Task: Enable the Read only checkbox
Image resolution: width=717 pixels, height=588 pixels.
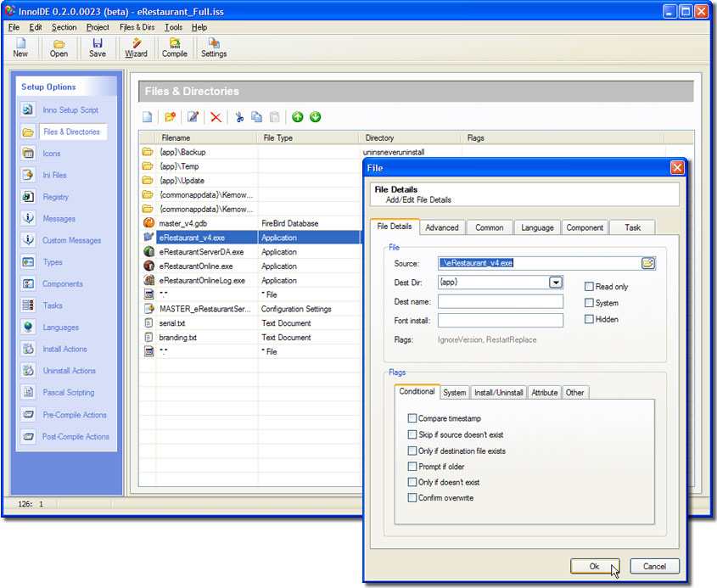Action: 589,287
